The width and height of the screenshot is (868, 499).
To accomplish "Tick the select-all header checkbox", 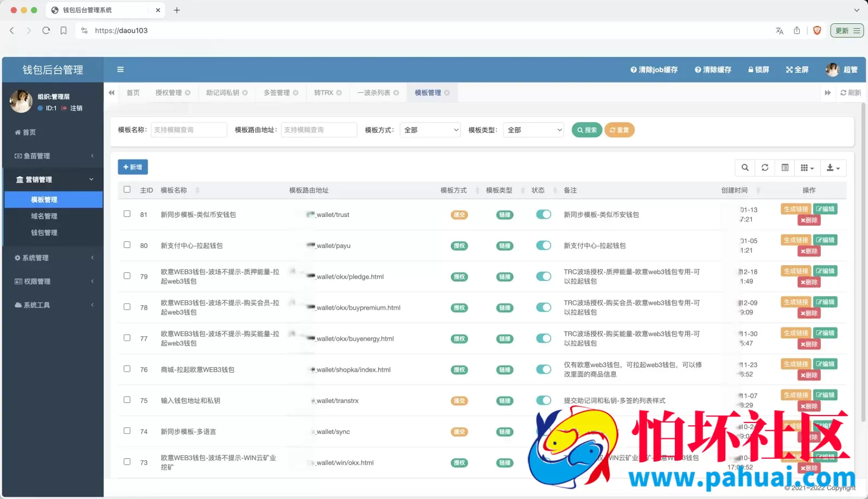I will [127, 189].
